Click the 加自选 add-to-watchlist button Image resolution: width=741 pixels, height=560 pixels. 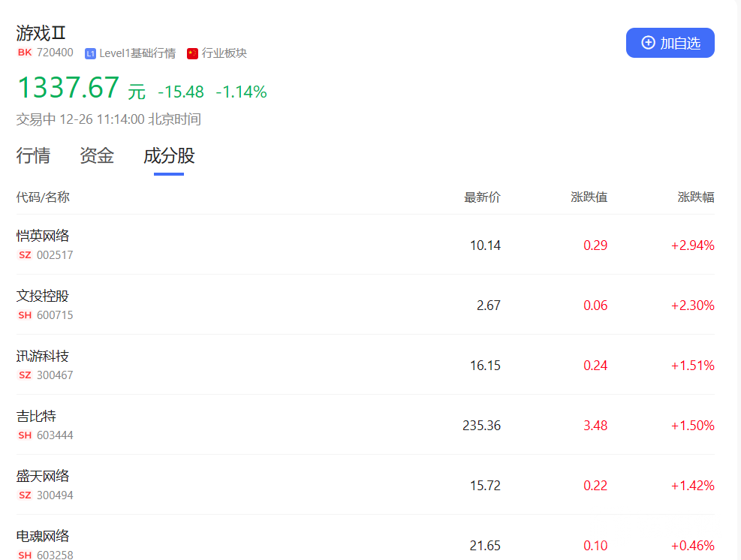pos(670,43)
